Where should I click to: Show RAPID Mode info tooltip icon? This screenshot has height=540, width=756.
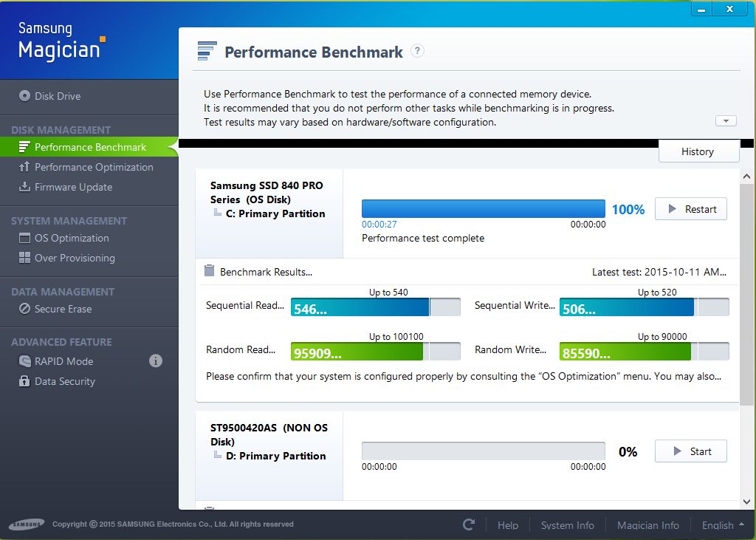pos(155,361)
